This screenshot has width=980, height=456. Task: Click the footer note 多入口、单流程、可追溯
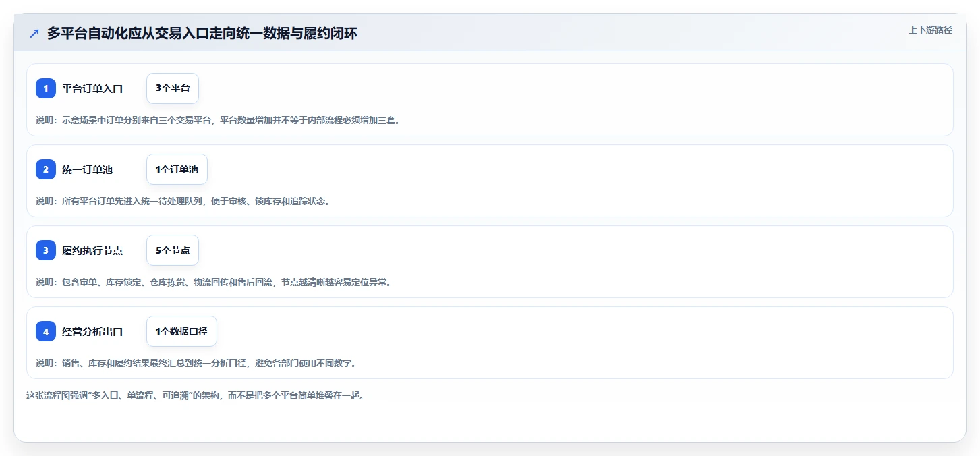[x=196, y=395]
